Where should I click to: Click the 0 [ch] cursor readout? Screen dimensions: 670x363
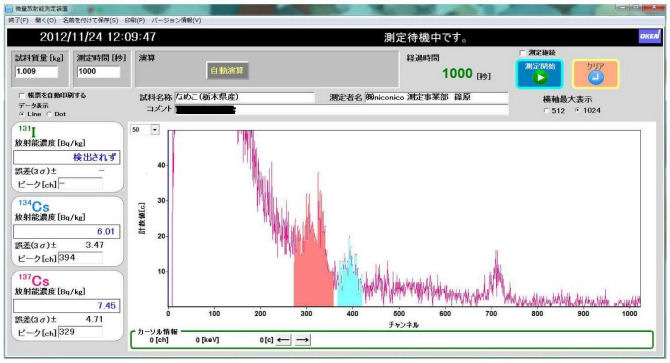coord(159,340)
